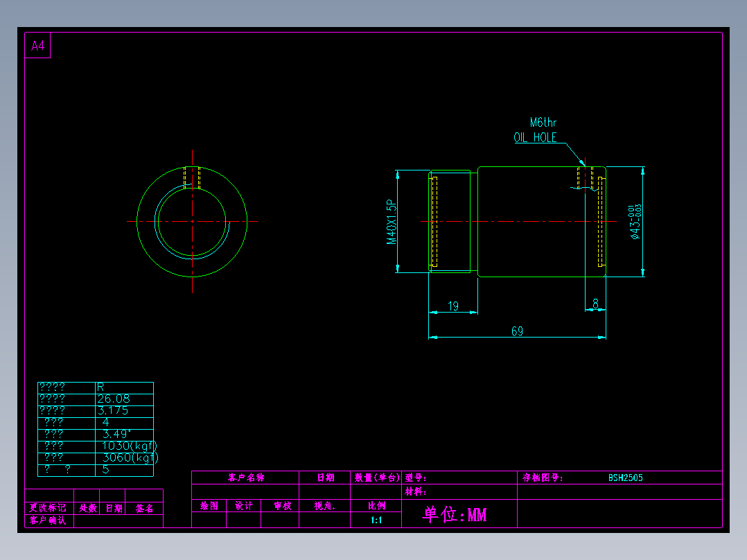Click the 型号 field label
This screenshot has height=560, width=747.
(416, 478)
